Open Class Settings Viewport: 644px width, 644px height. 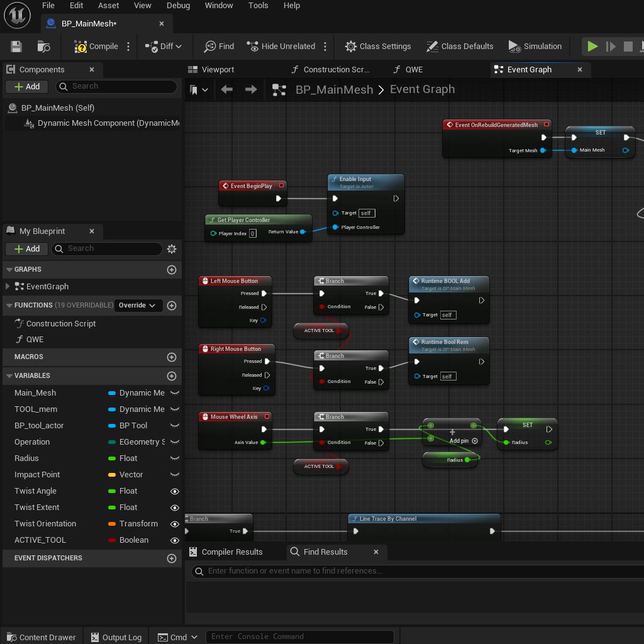tap(378, 47)
